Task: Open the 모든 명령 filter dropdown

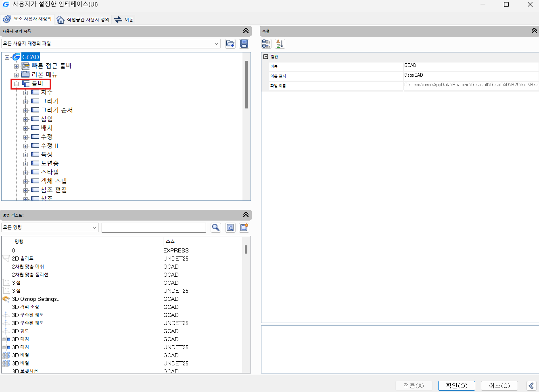Action: 94,227
